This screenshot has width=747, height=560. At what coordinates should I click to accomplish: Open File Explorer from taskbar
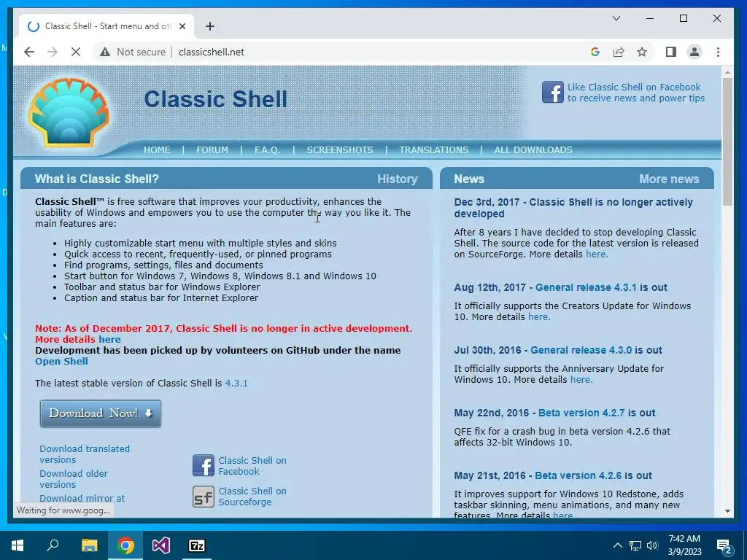click(x=89, y=545)
